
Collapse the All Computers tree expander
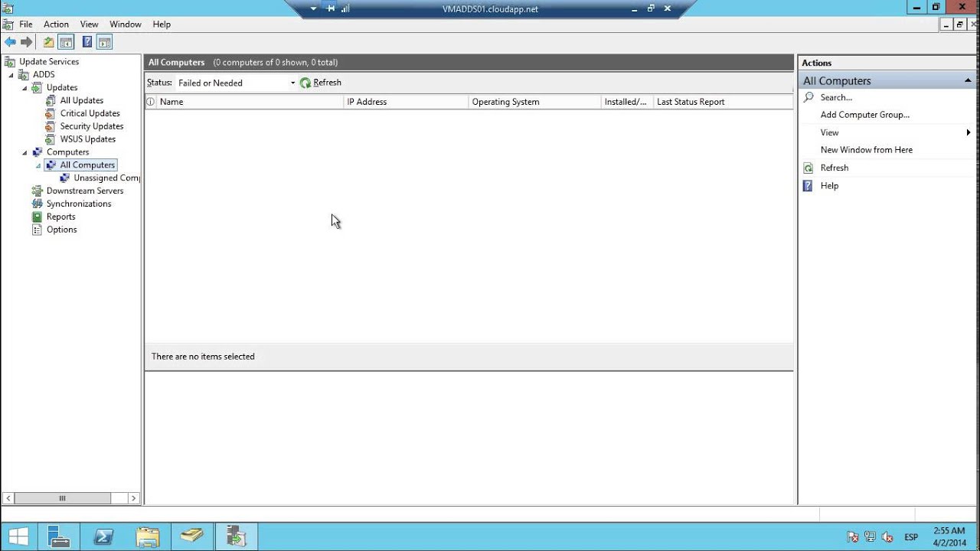point(38,165)
